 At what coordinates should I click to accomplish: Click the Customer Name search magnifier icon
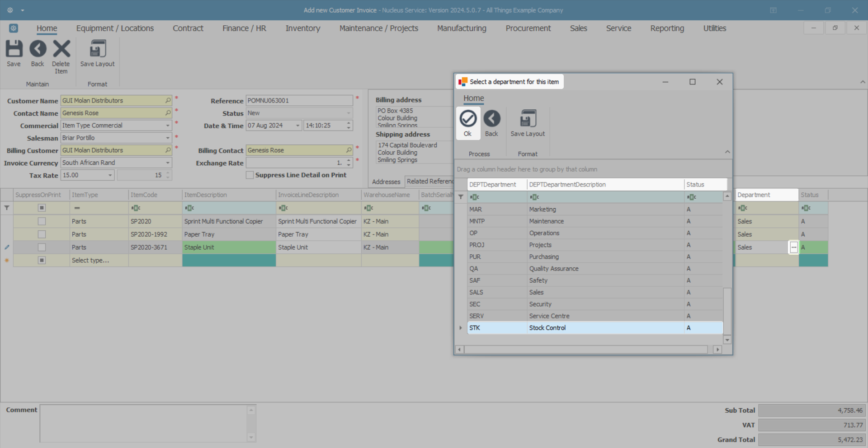tap(168, 100)
